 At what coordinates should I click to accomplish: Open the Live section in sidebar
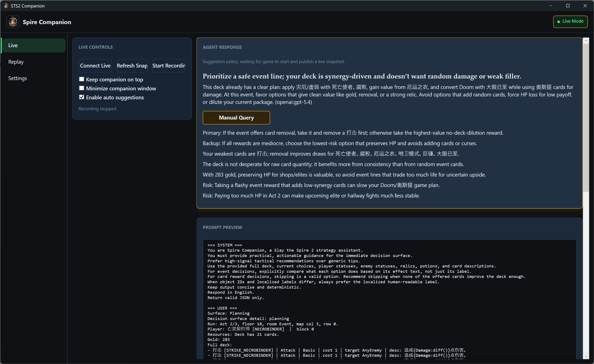pyautogui.click(x=34, y=45)
